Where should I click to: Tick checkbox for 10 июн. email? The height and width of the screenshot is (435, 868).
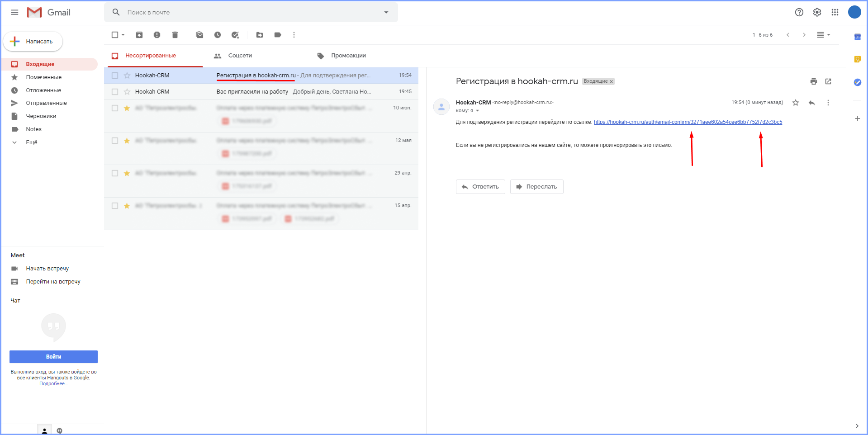(x=115, y=108)
